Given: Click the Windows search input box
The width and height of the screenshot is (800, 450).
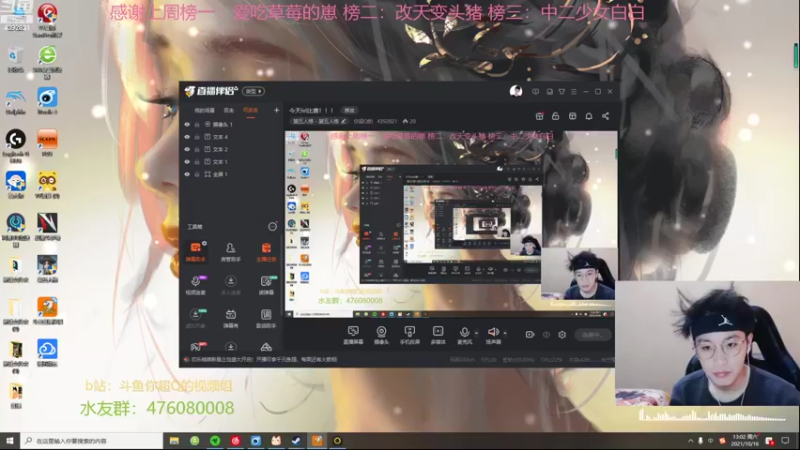Looking at the screenshot, I should tap(92, 441).
